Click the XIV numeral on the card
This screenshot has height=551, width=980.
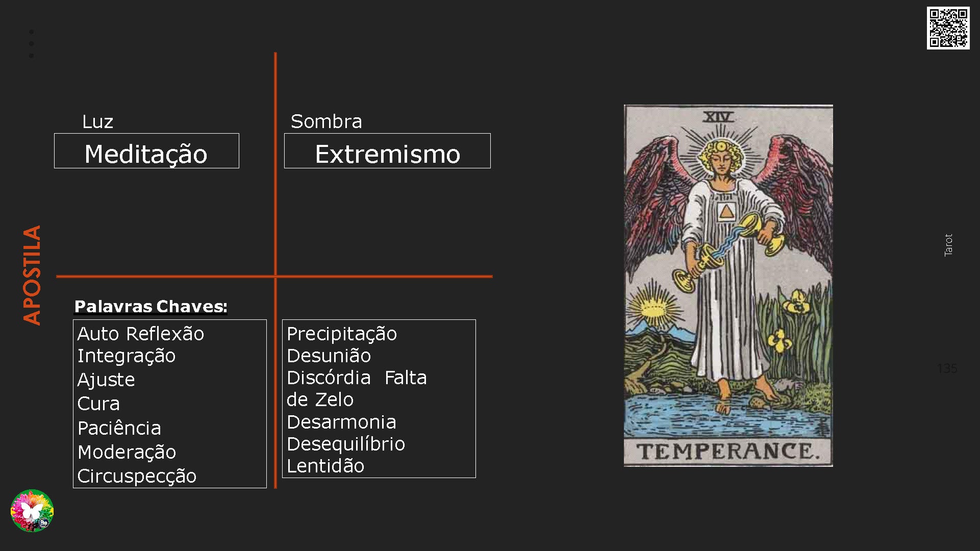718,117
